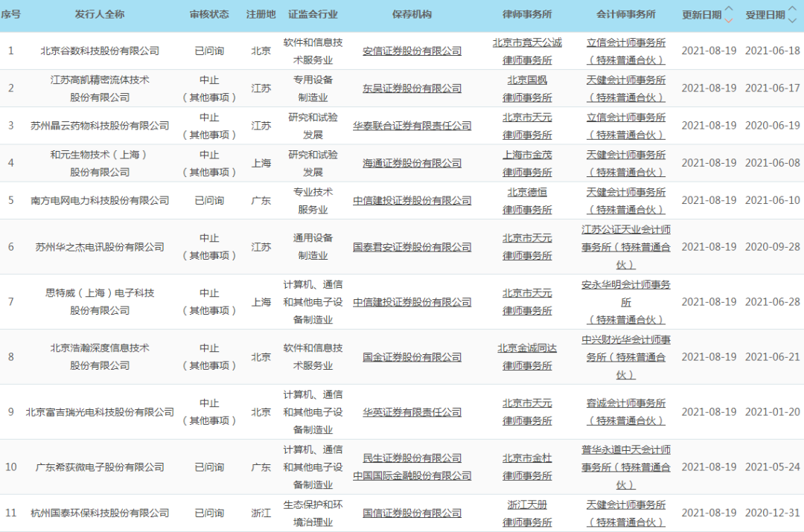Select the 2020-12-31 acceptance date cell
Viewport: 804px width, 532px height.
click(772, 513)
